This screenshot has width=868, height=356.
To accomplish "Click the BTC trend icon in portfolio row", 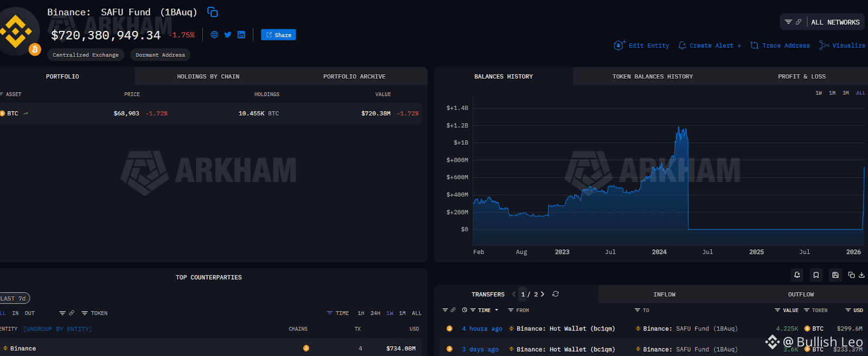I will (25, 113).
